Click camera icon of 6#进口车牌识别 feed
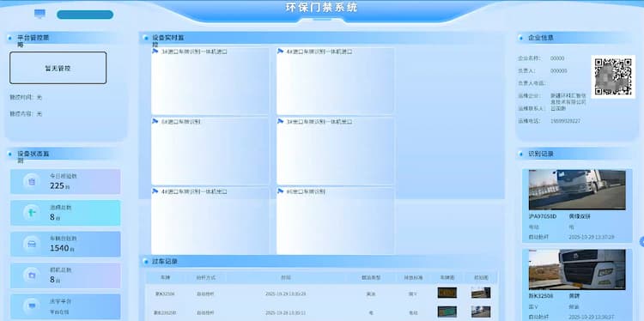This screenshot has height=321, width=644. tap(280, 191)
